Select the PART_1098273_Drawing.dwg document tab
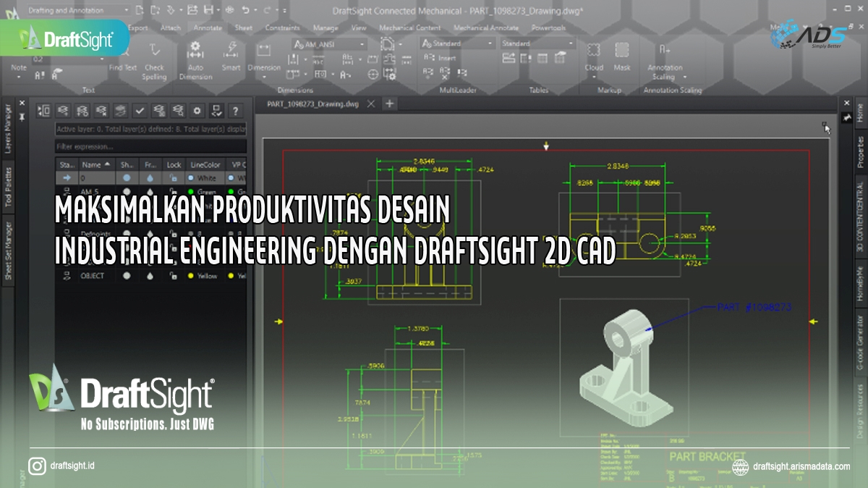Image resolution: width=868 pixels, height=488 pixels. [312, 104]
